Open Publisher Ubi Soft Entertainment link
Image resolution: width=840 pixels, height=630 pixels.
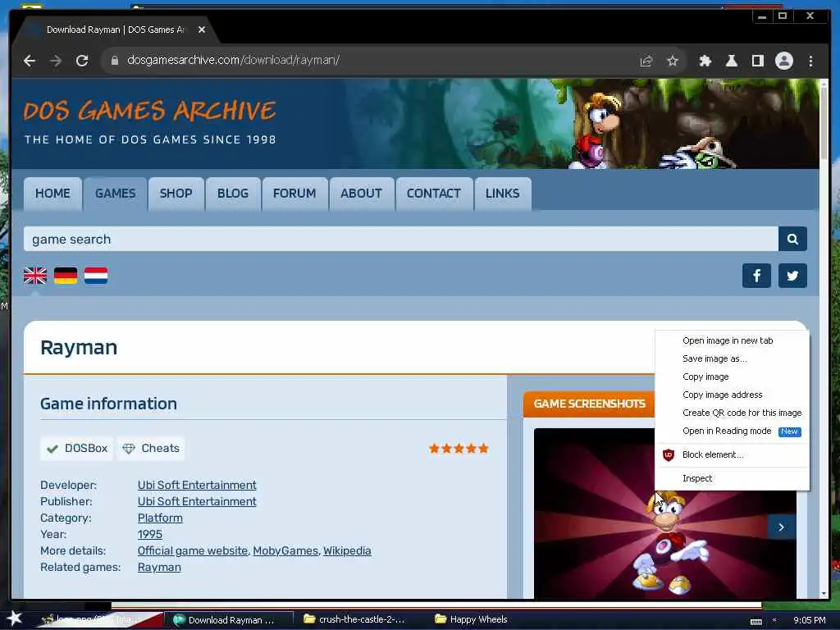pos(197,501)
